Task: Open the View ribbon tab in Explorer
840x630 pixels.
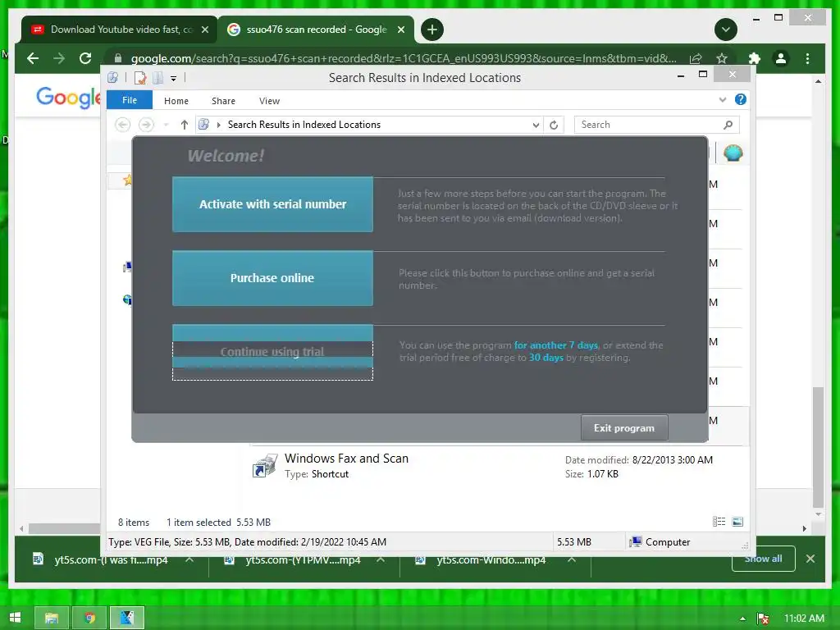Action: (269, 101)
